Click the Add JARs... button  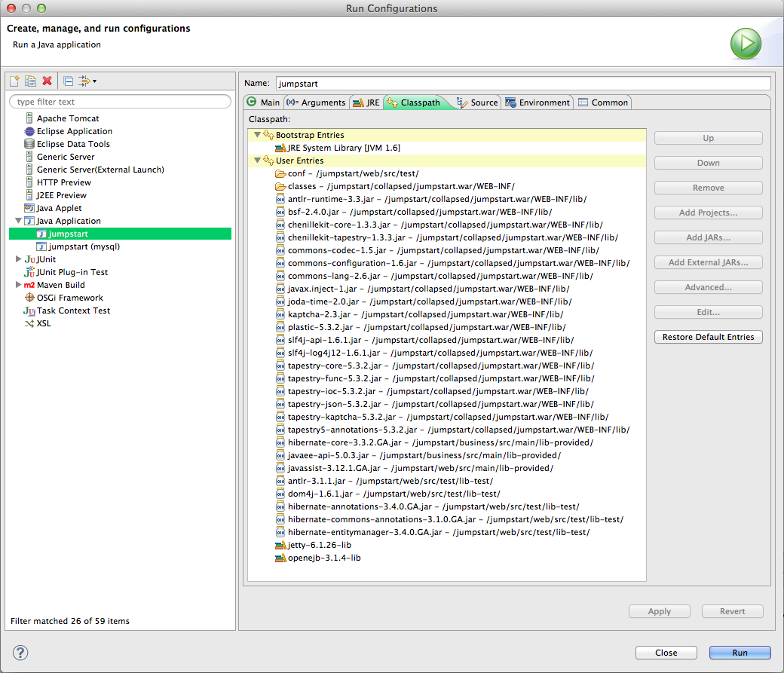click(x=708, y=237)
